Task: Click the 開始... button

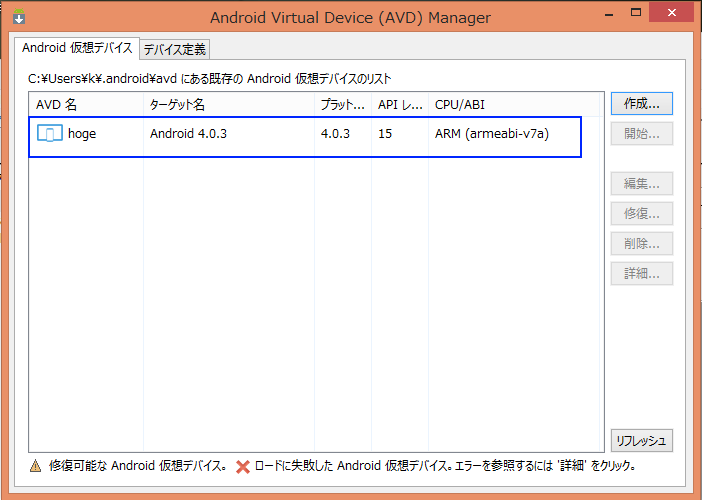Action: click(x=642, y=133)
